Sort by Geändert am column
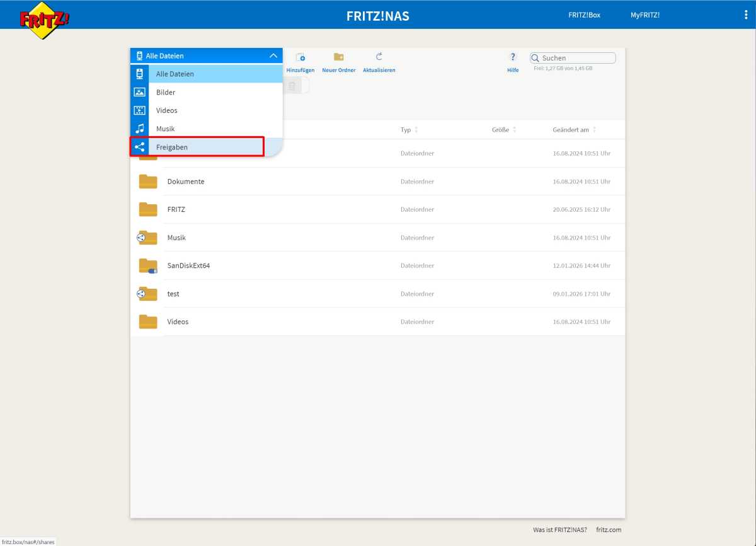Viewport: 756px width, 546px height. pyautogui.click(x=575, y=130)
